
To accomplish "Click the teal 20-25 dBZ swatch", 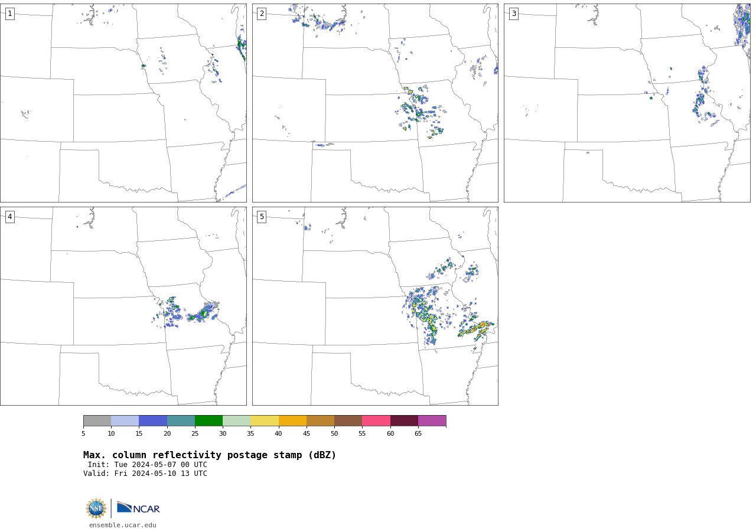I will [181, 420].
